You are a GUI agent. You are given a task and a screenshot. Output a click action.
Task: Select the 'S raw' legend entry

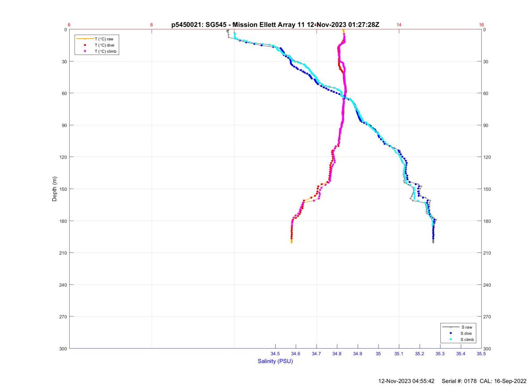click(466, 327)
